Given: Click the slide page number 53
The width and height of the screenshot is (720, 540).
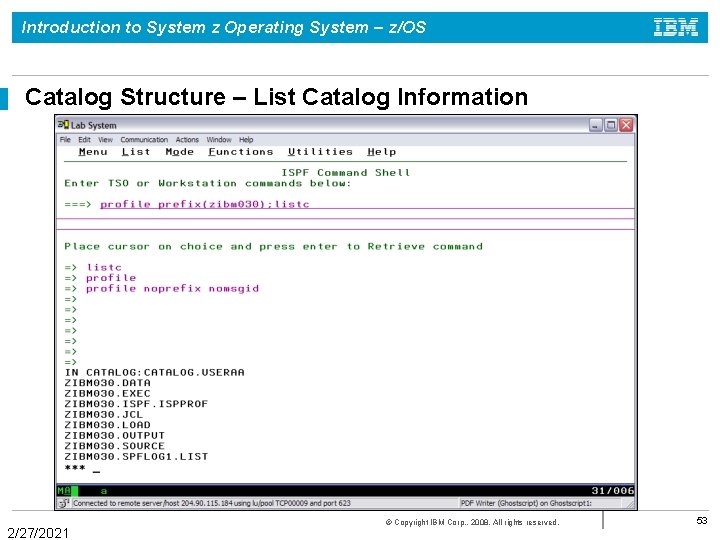Looking at the screenshot, I should pyautogui.click(x=702, y=521).
